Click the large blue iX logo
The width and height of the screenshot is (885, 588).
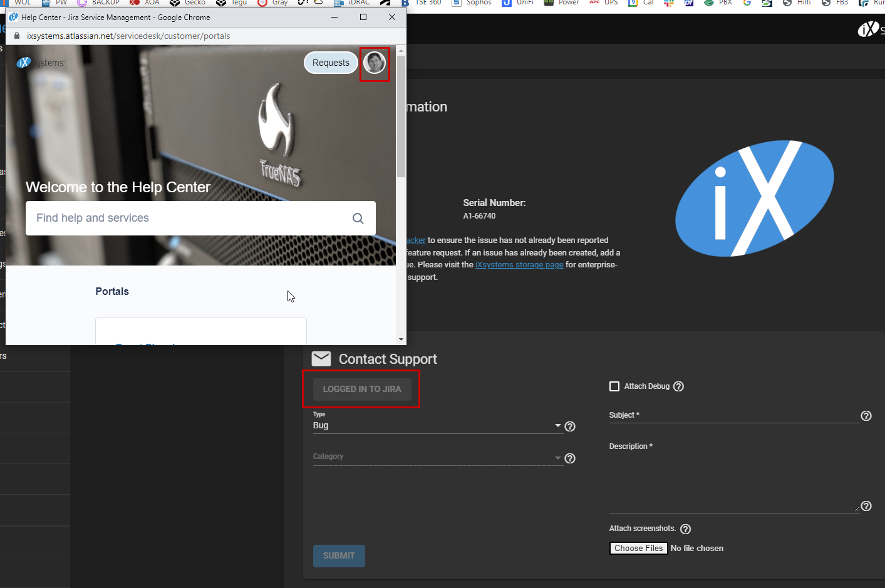click(x=754, y=198)
